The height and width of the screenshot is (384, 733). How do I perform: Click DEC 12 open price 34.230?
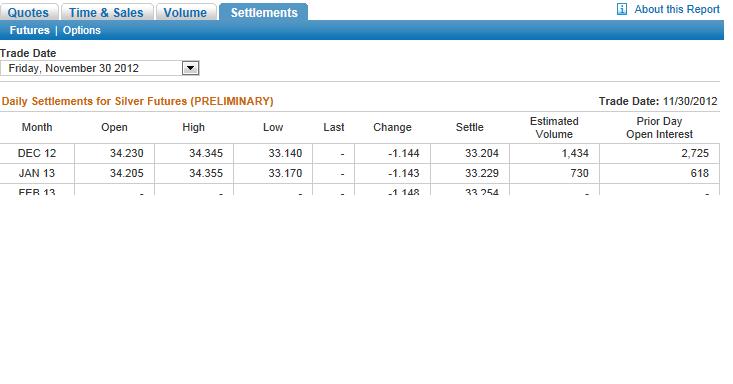click(x=127, y=153)
